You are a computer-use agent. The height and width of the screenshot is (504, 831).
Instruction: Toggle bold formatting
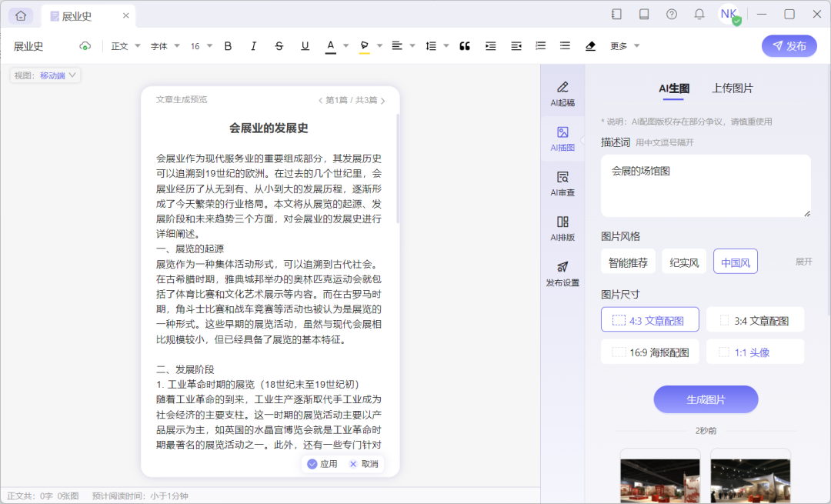click(228, 46)
